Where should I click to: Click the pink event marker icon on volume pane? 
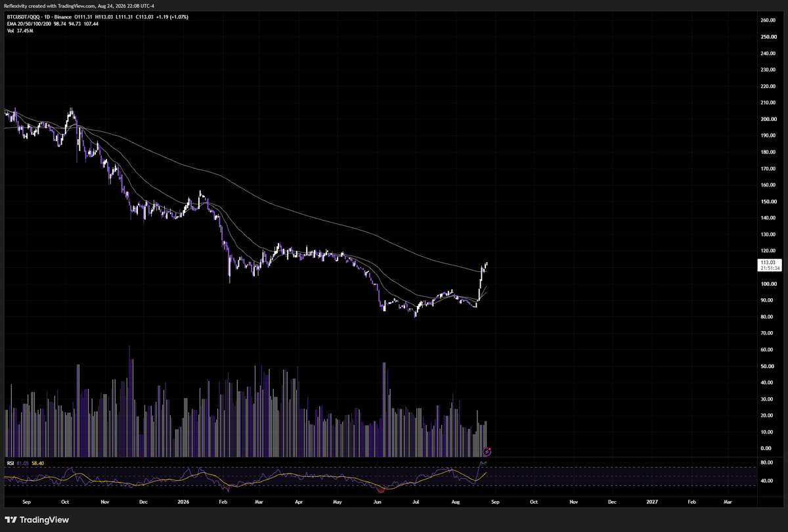[487, 451]
